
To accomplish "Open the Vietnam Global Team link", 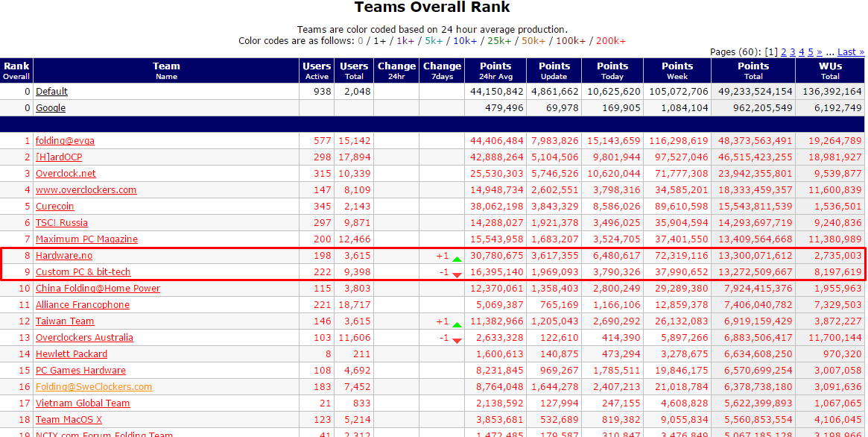I will 83,403.
